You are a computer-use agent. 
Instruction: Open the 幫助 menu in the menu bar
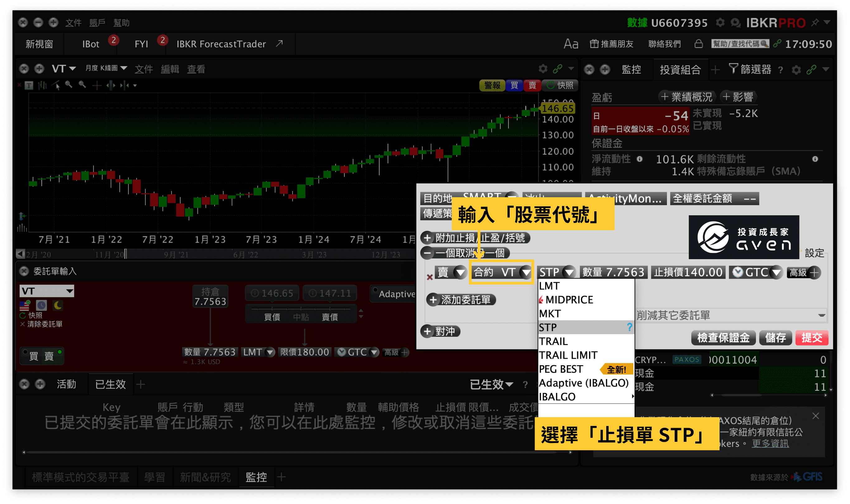(x=121, y=23)
